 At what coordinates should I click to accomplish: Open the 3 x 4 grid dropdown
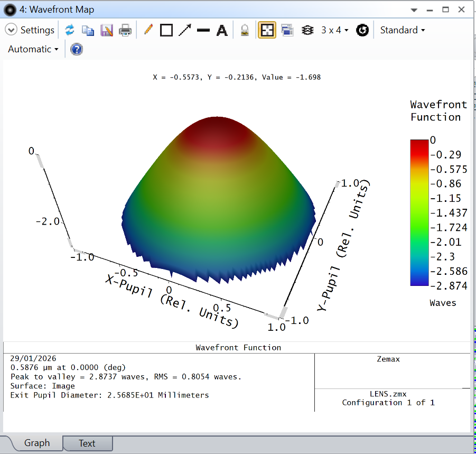tap(335, 30)
